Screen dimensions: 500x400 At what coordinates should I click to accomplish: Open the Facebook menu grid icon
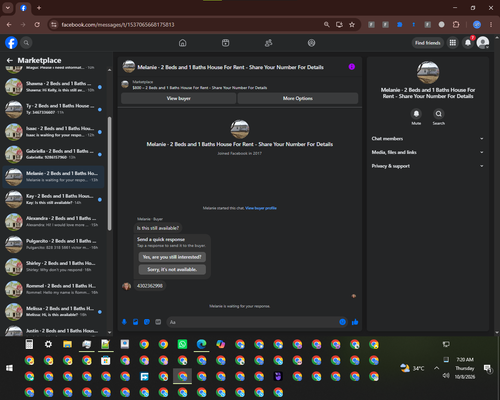452,43
